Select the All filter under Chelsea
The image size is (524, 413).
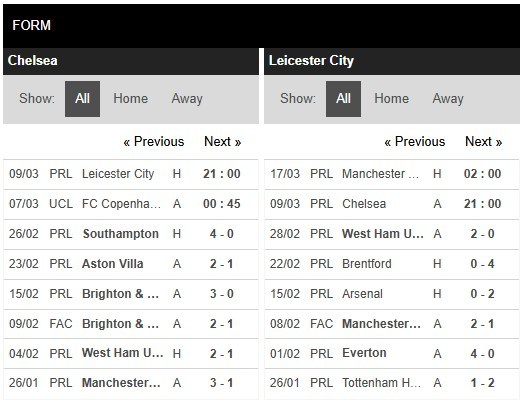[82, 99]
